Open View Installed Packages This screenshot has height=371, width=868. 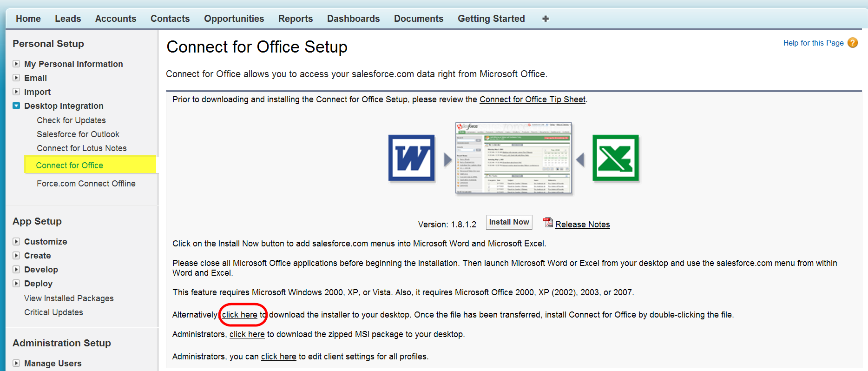pos(69,298)
